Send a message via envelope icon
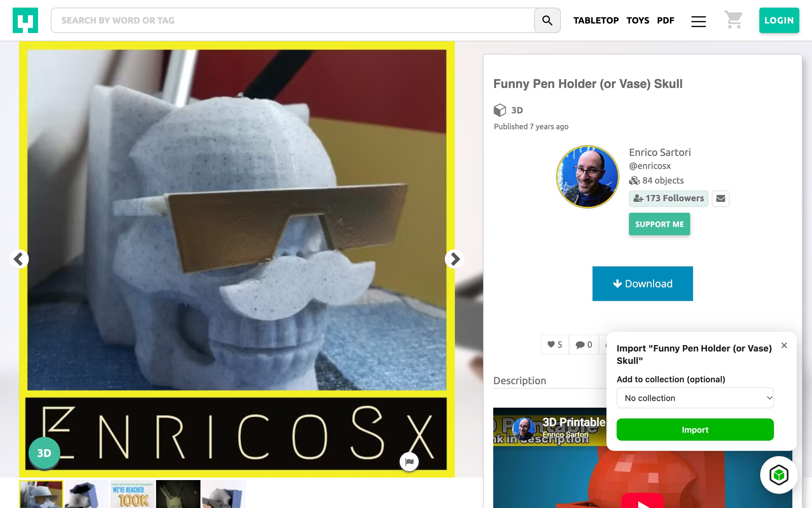The width and height of the screenshot is (812, 508). [x=720, y=198]
